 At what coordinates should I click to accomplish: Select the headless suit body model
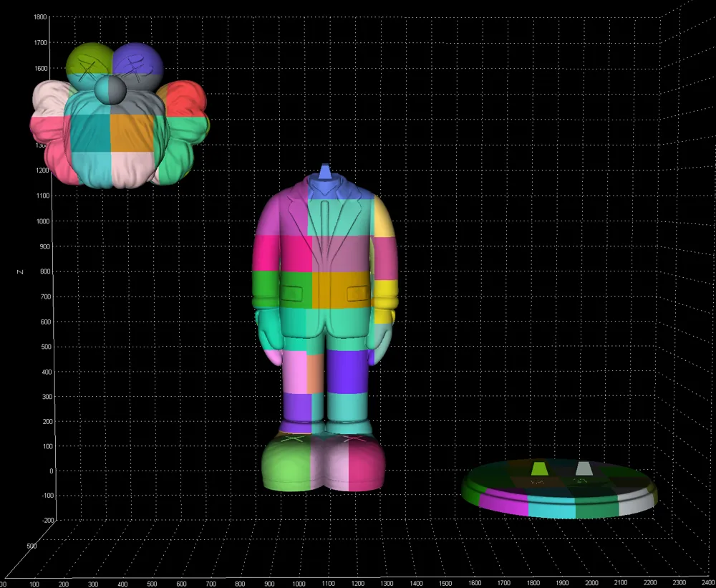pos(324,327)
